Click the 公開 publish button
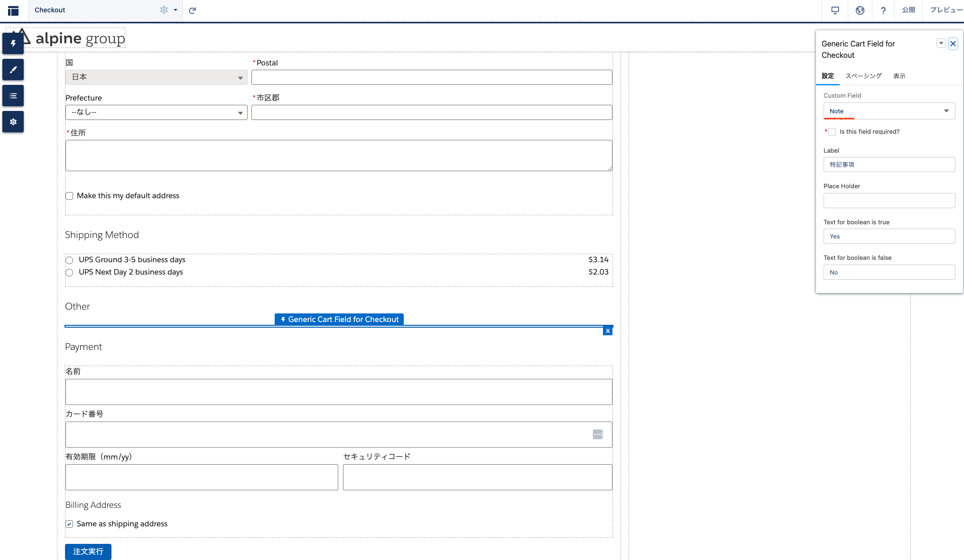964x560 pixels. [908, 10]
